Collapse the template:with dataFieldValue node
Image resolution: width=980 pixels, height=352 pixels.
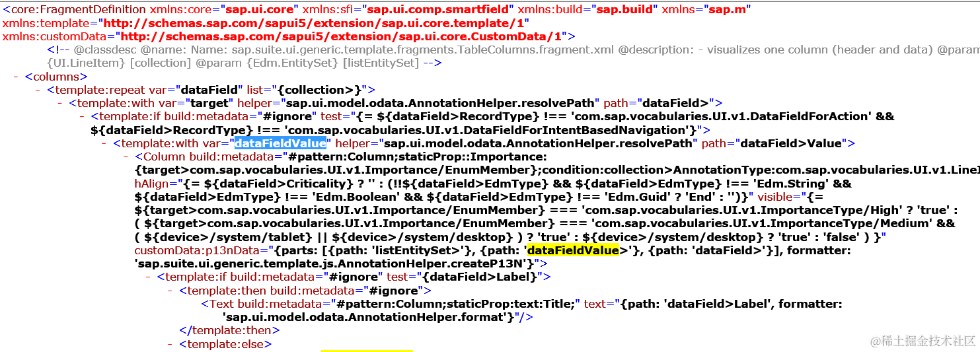(x=104, y=143)
